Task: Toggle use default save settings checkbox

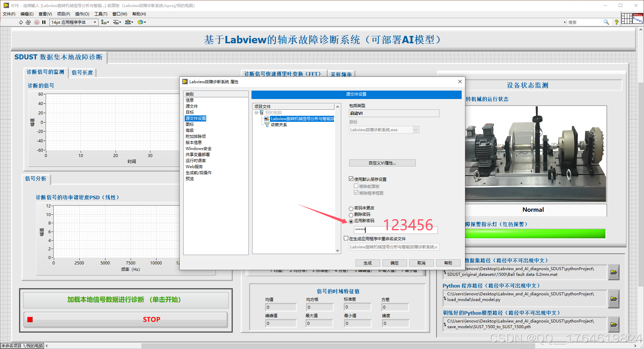Action: click(351, 179)
